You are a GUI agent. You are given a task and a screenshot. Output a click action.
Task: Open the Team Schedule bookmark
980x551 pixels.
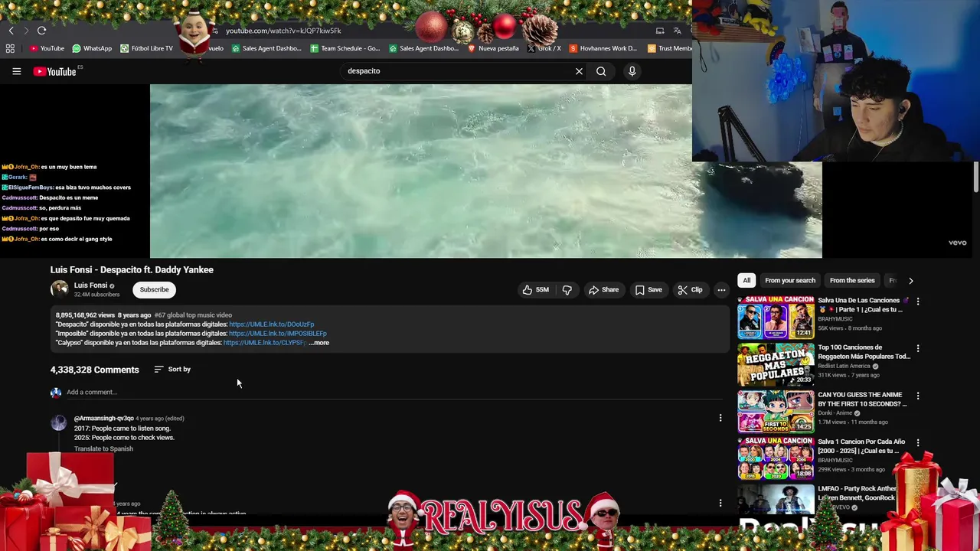point(345,48)
